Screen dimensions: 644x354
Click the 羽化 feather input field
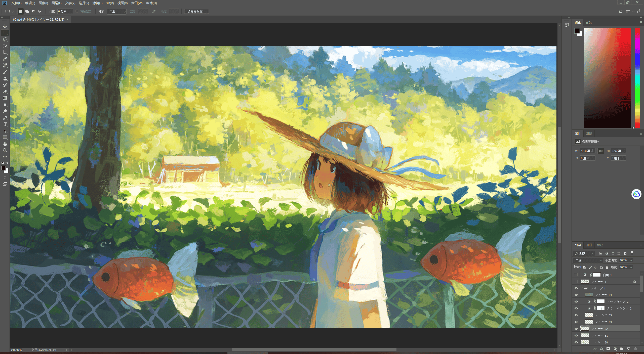tap(65, 11)
